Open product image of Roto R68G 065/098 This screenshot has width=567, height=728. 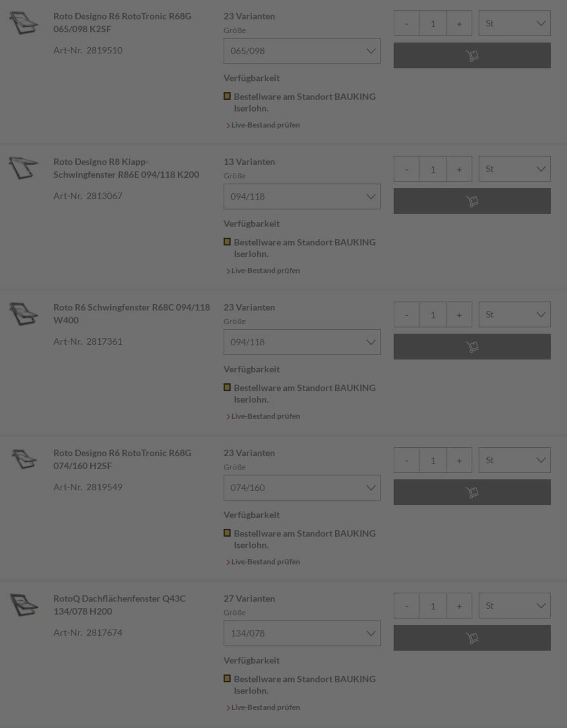pos(24,23)
